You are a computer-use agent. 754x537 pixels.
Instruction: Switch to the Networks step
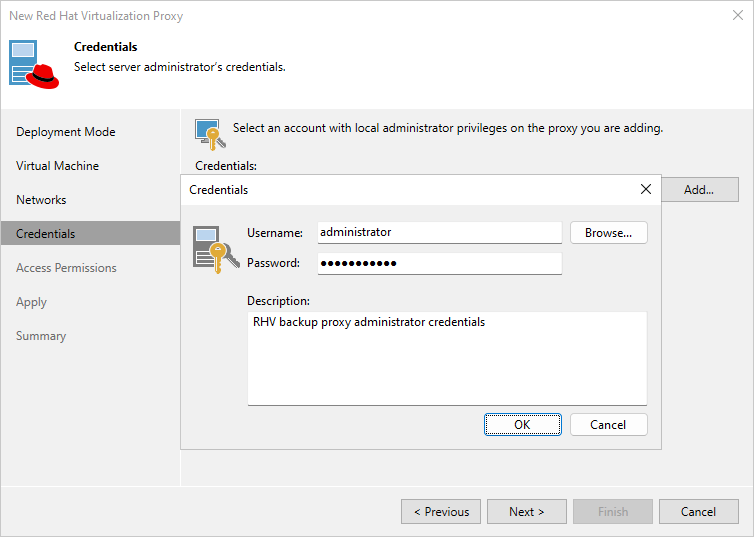pos(41,200)
